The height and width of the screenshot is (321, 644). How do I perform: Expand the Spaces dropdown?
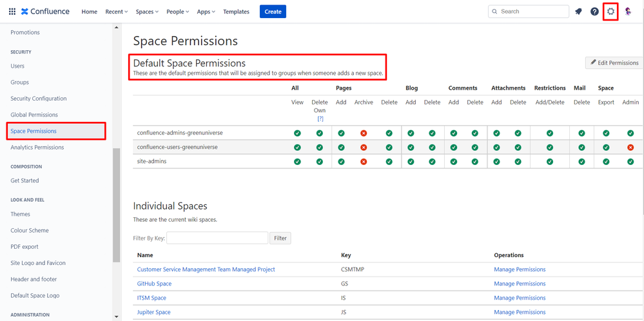pos(147,12)
